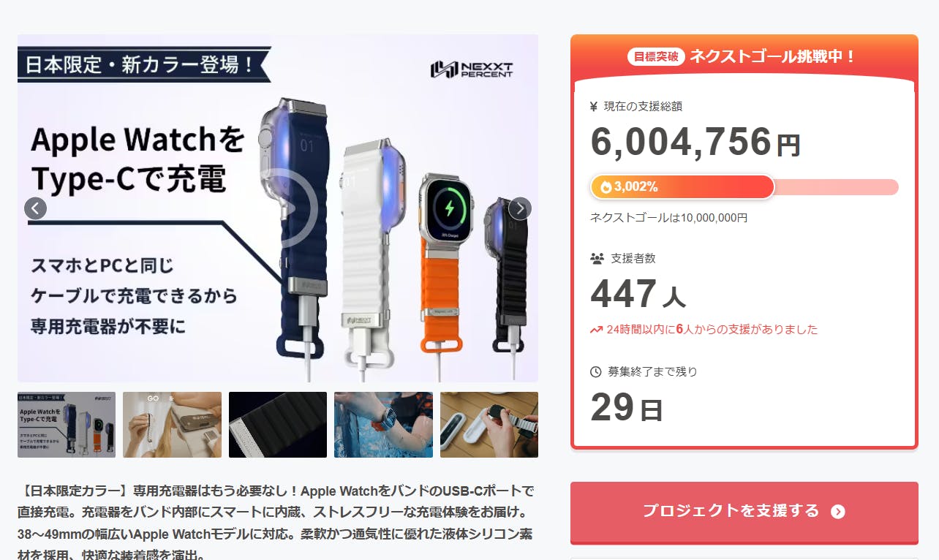Click the previous slide arrow on carousel
939x560 pixels.
35,208
